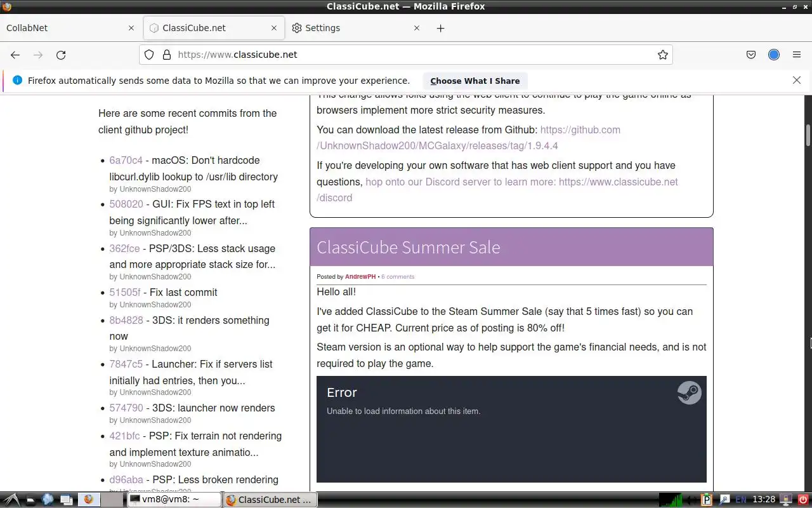Open the tracking protection shield icon
Screen dimensions: 812x508
149,55
